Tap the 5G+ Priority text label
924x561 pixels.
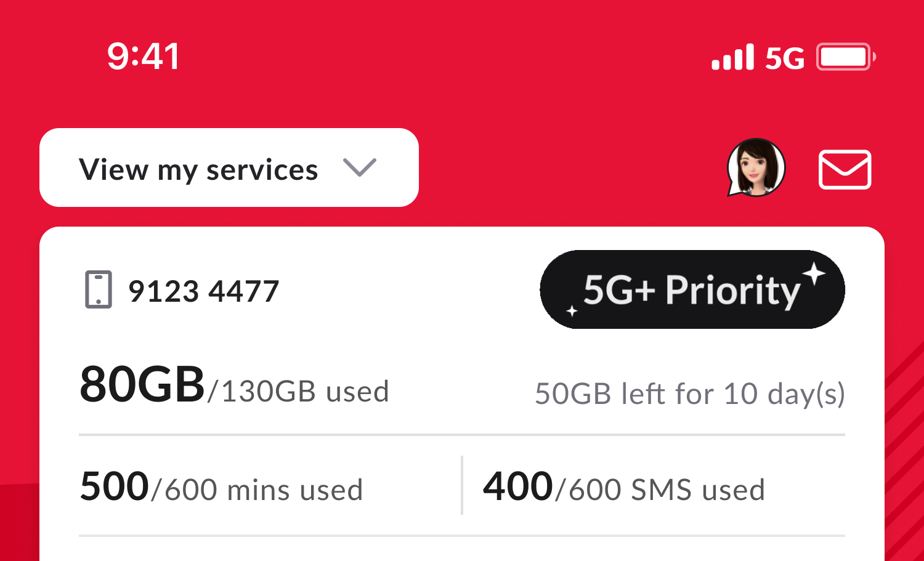pos(692,291)
